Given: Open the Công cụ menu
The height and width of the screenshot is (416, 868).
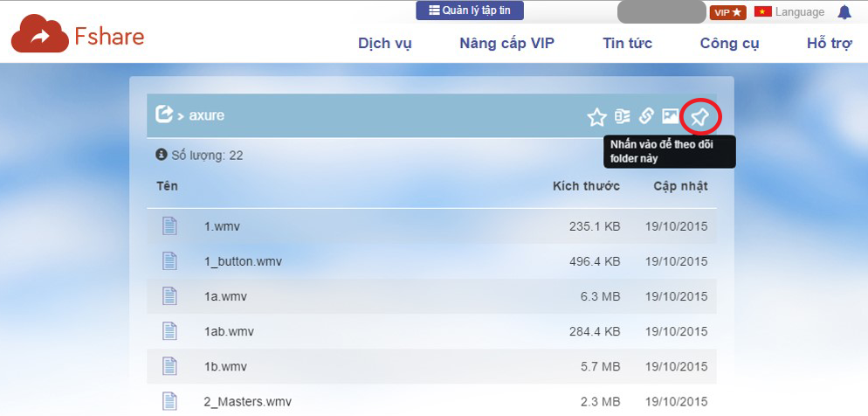Looking at the screenshot, I should click(x=729, y=44).
